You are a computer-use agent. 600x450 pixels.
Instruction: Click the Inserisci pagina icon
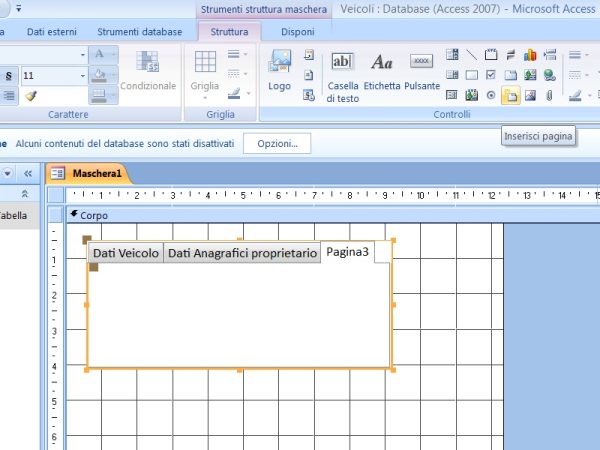[x=511, y=96]
